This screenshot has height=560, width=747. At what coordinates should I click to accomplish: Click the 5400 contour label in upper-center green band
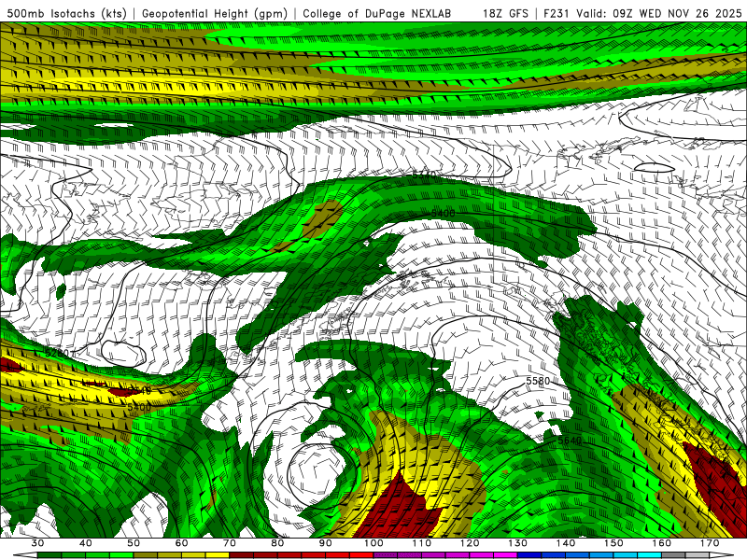click(x=443, y=213)
